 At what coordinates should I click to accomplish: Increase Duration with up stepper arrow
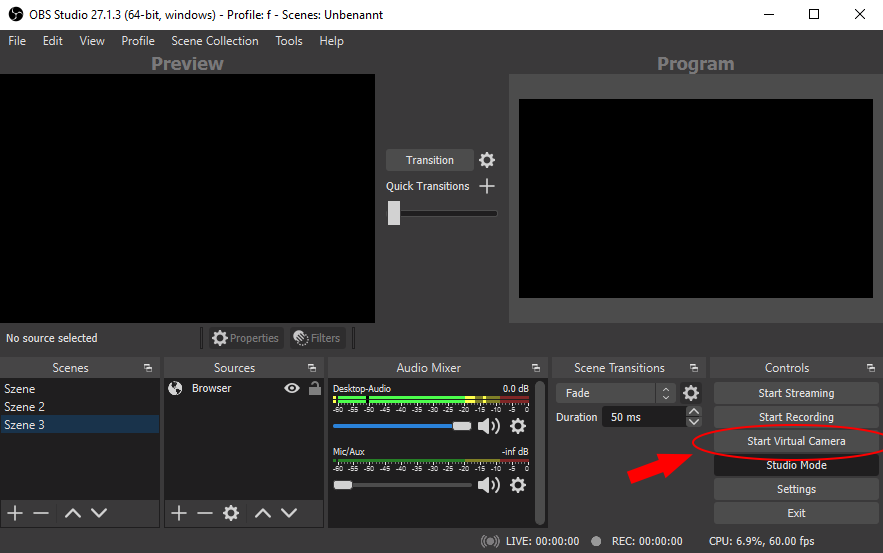coord(694,411)
